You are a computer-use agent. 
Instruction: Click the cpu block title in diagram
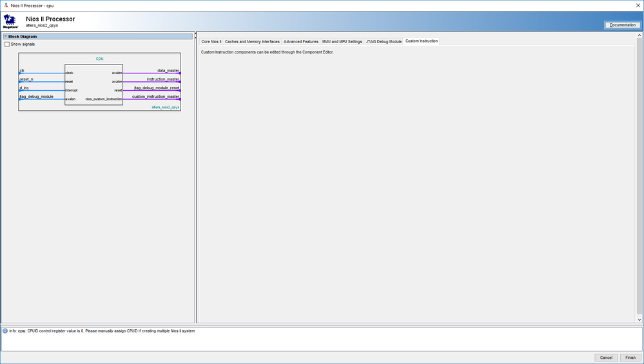(x=100, y=58)
